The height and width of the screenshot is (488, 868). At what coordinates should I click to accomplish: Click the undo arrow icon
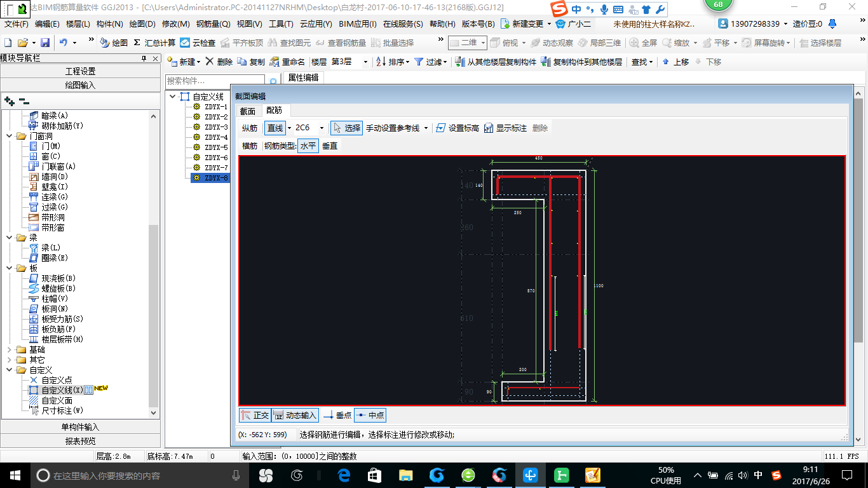click(x=64, y=43)
